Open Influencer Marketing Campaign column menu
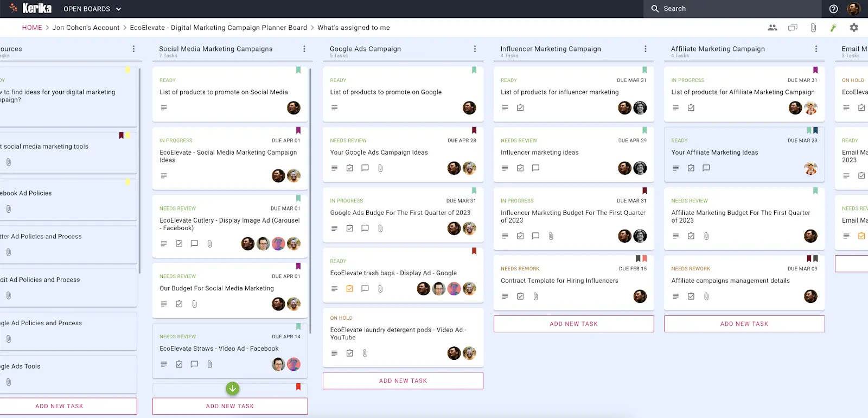The width and height of the screenshot is (868, 418). coord(646,49)
